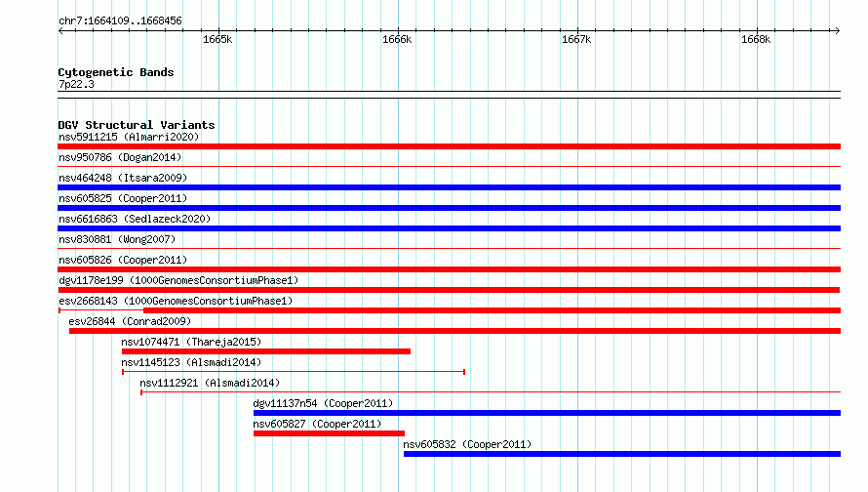868x492 pixels.
Task: Click the Cytogenetic Bands track title
Action: pos(116,72)
